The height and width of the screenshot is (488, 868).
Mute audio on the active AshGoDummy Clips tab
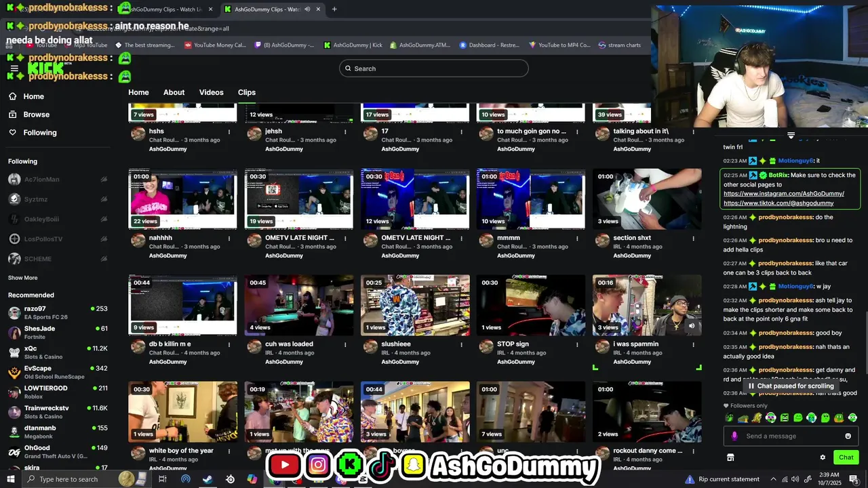coord(308,9)
